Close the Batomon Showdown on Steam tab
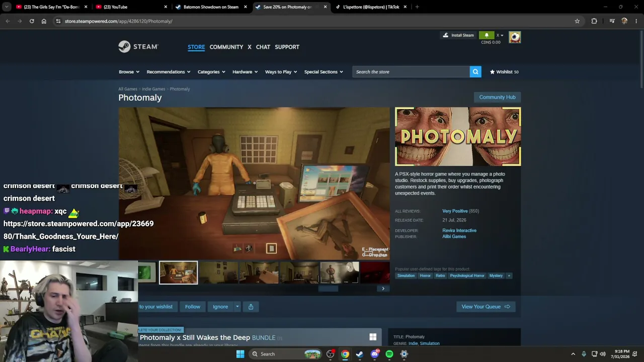 point(245,7)
